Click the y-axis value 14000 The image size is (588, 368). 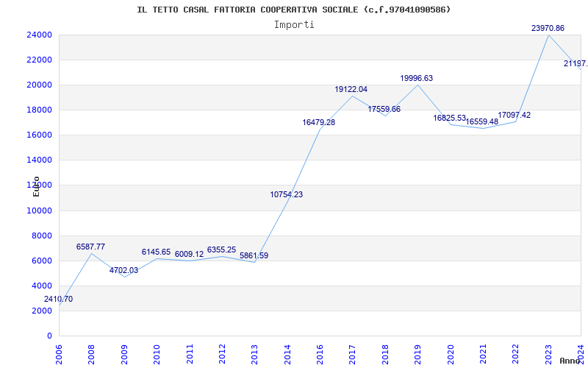[39, 160]
